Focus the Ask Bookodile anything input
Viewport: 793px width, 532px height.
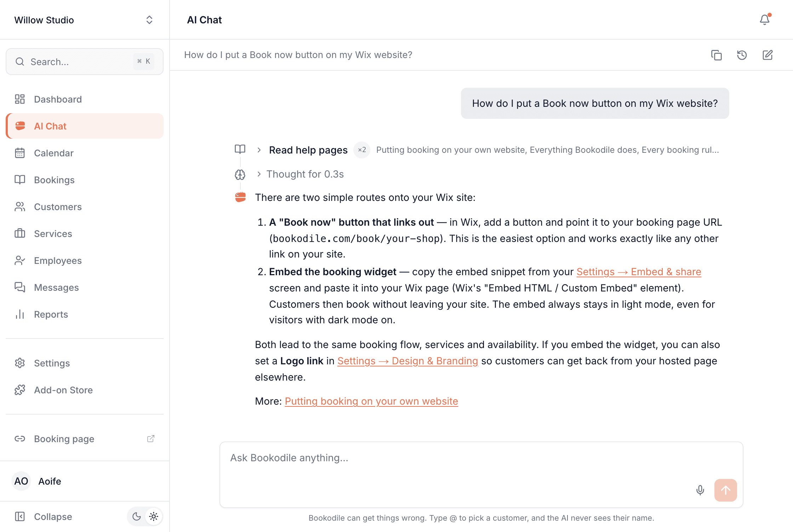(481, 475)
